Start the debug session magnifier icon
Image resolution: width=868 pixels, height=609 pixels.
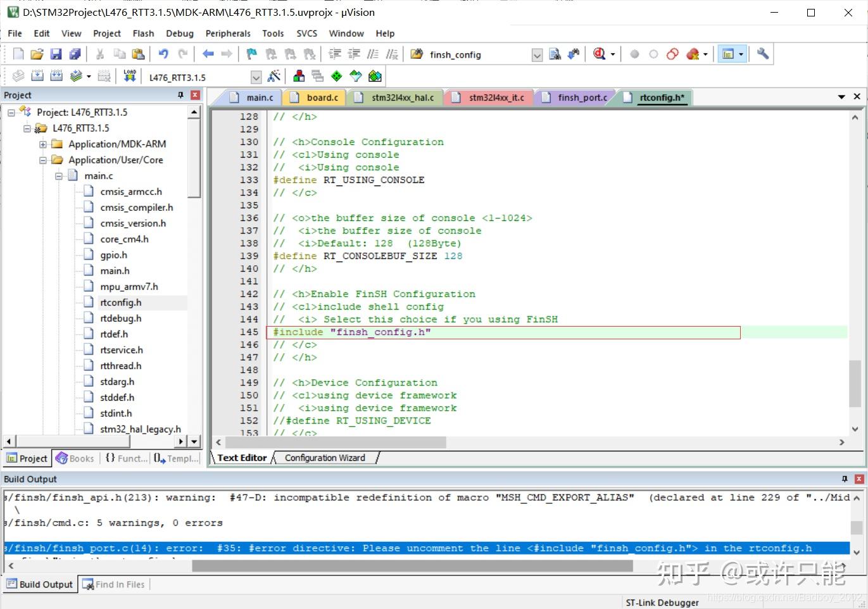click(x=599, y=54)
